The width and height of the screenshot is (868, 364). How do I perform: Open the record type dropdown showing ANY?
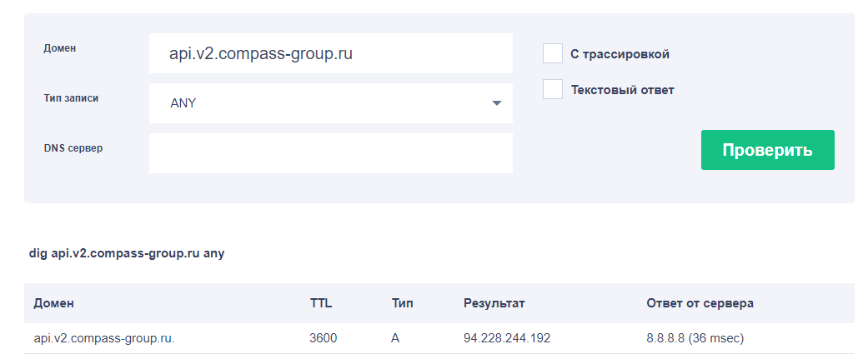[x=330, y=103]
